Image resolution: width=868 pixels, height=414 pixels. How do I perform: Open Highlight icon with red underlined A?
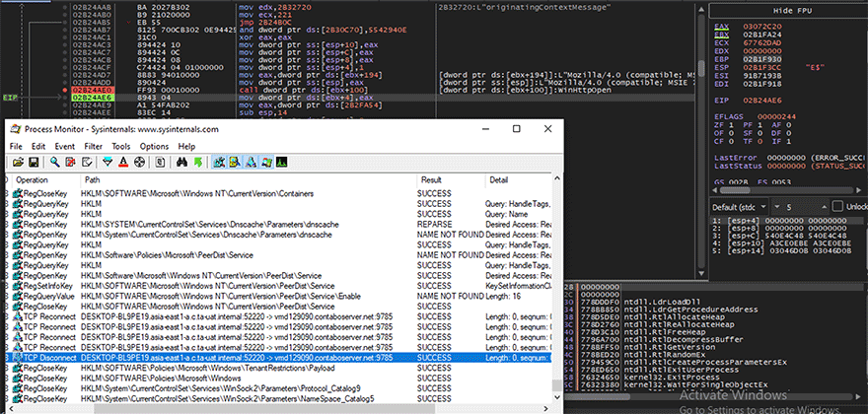(x=123, y=163)
